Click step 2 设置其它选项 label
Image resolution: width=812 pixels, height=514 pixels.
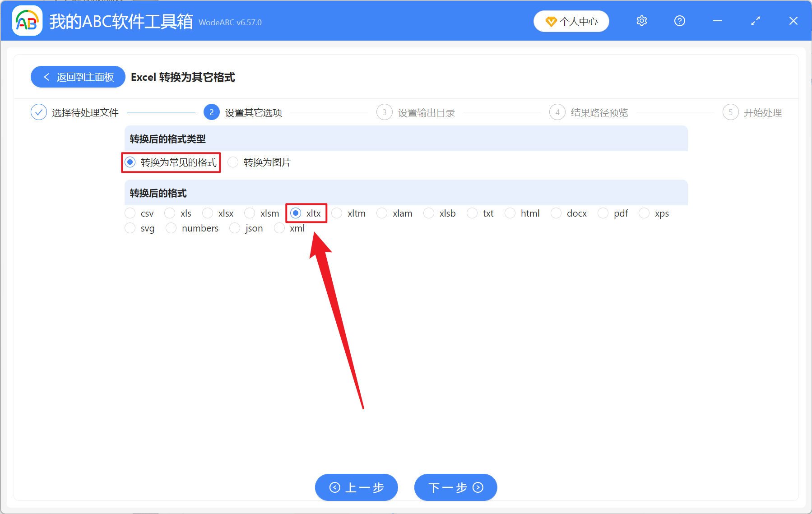253,112
